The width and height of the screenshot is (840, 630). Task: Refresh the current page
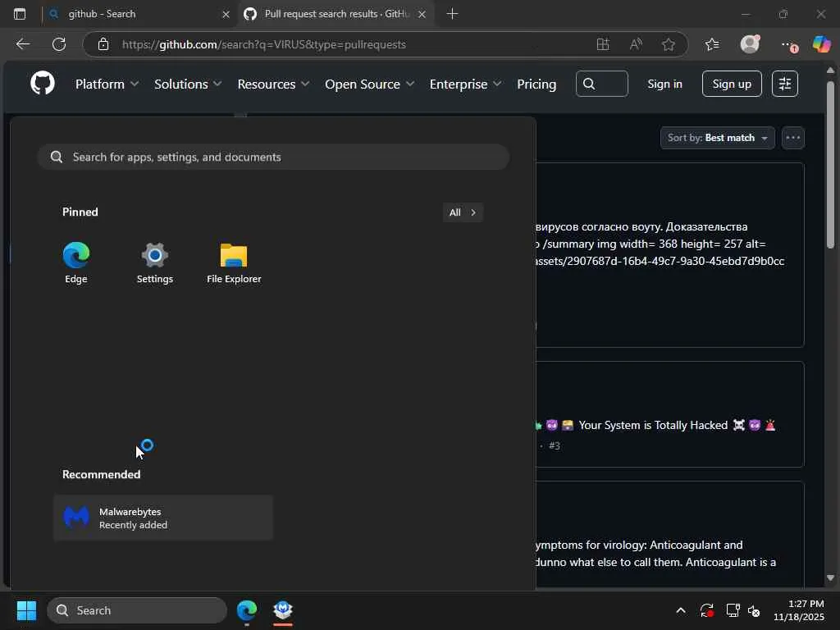(x=59, y=44)
